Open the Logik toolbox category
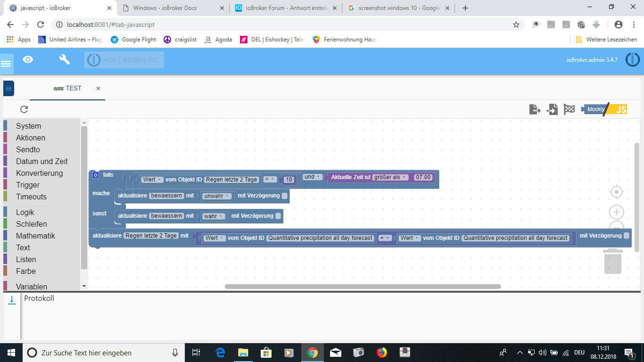This screenshot has width=644, height=362. click(25, 212)
